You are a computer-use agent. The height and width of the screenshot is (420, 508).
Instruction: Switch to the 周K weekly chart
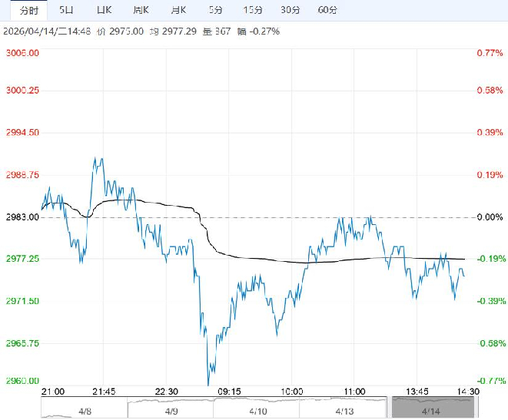[140, 10]
